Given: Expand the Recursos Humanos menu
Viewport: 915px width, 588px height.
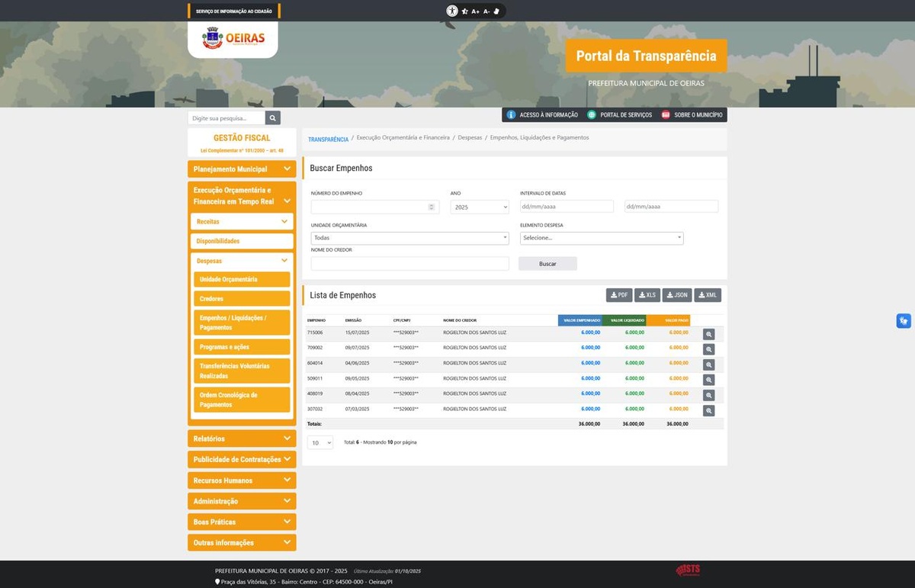Looking at the screenshot, I should point(242,480).
